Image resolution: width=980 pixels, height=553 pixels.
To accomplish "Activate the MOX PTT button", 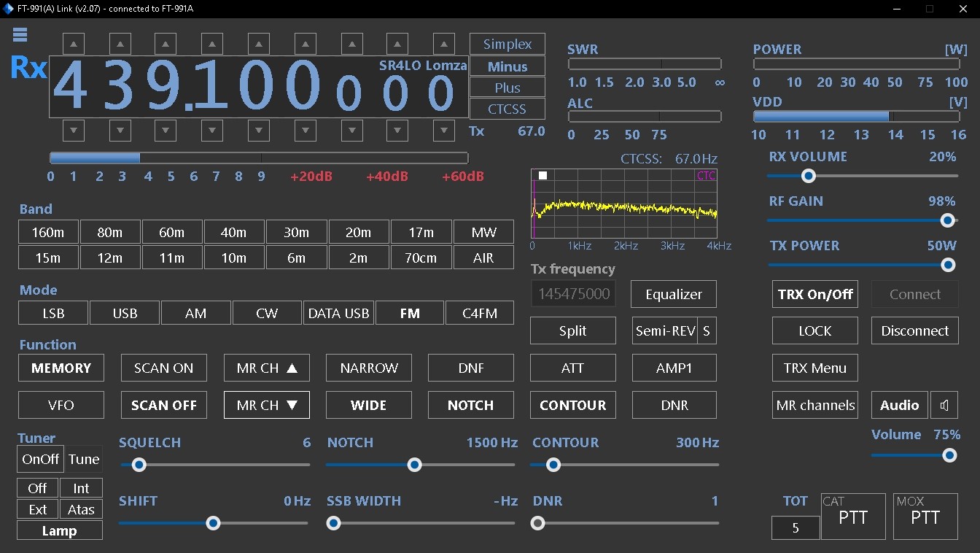I will click(925, 517).
